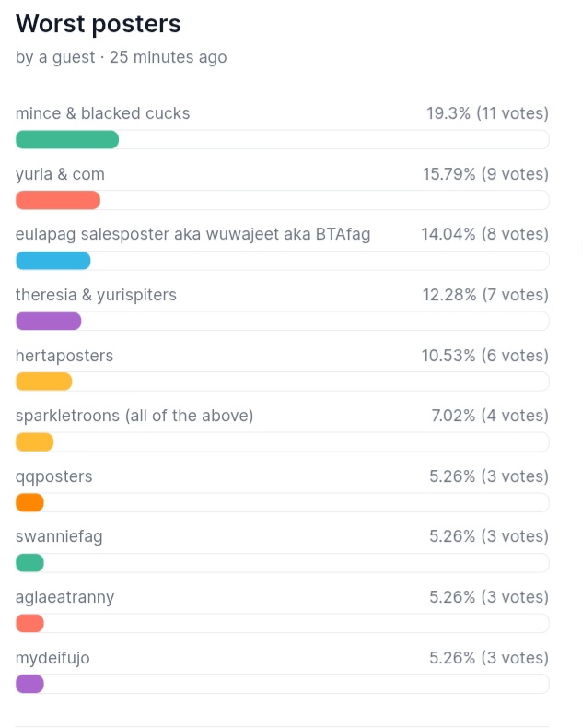Click the orange bar under "qqposters"

(29, 503)
